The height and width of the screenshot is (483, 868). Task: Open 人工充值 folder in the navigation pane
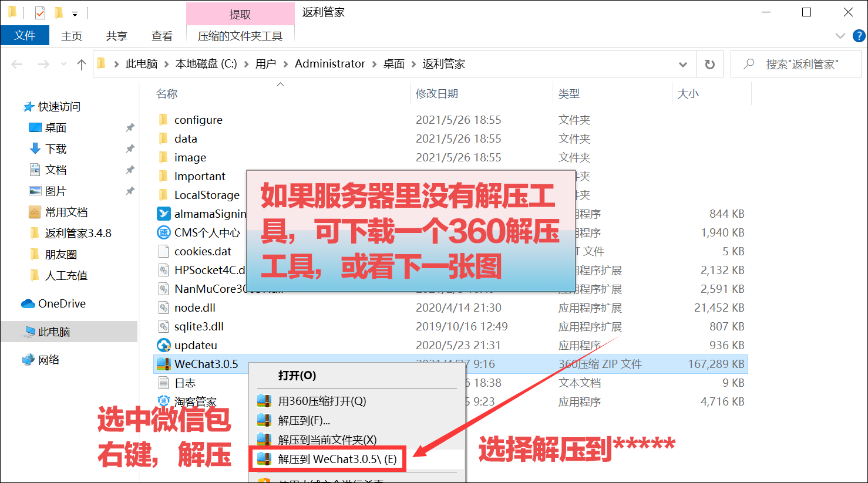tap(66, 276)
